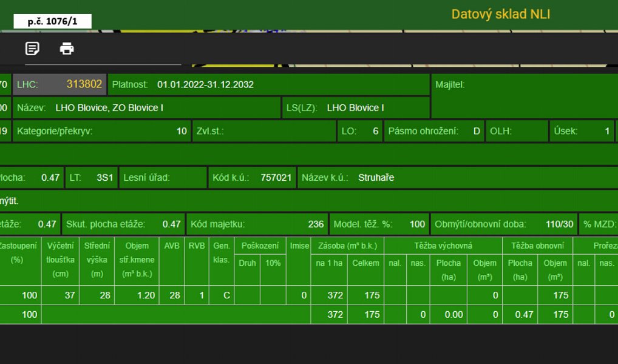Click the Datový sklad NLI title
The image size is (618, 364).
501,14
